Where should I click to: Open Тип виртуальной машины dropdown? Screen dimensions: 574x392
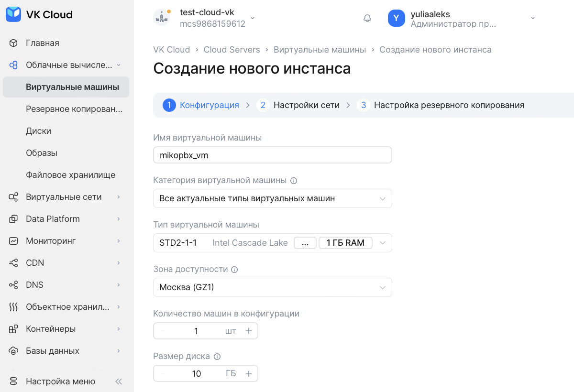tap(382, 243)
